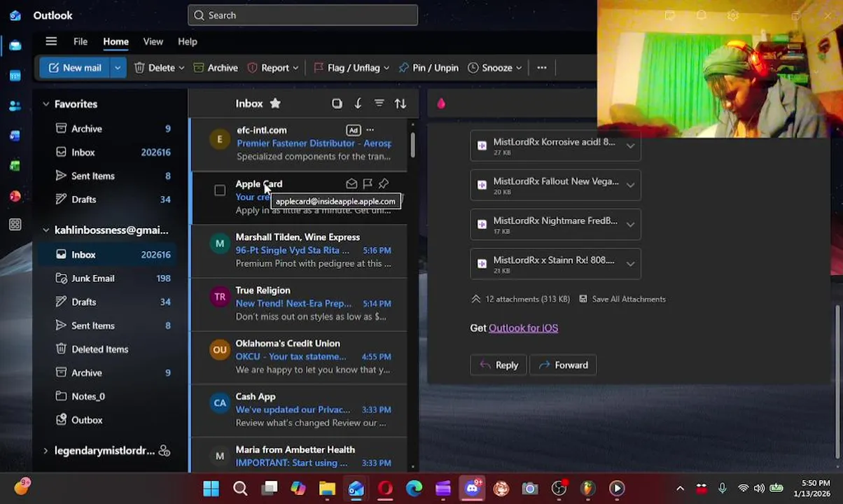Pin the Apple Card email
The image size is (843, 504).
click(384, 183)
